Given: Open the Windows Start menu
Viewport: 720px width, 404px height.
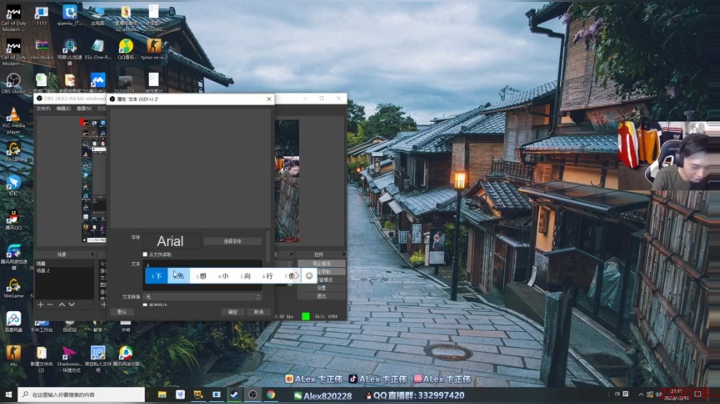Looking at the screenshot, I should (x=8, y=395).
